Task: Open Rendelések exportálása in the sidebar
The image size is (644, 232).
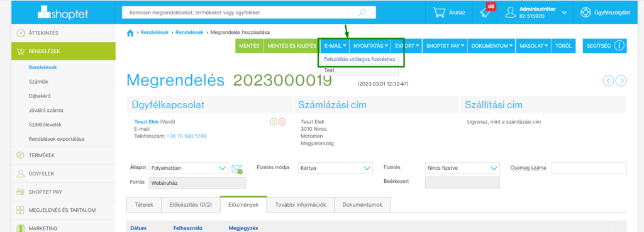Action: 56,139
